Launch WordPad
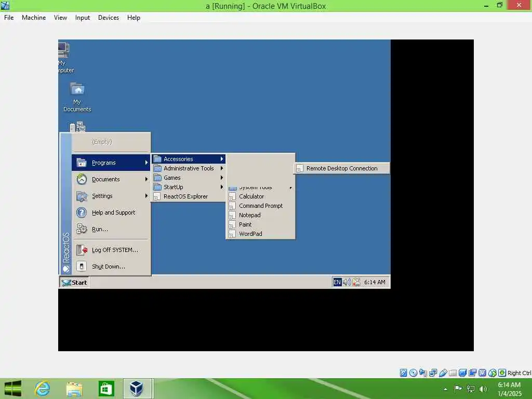The width and height of the screenshot is (532, 399). coord(261,234)
